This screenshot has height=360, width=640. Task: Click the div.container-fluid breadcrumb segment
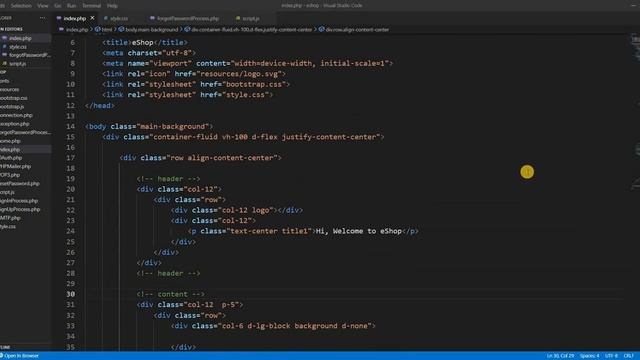251,29
